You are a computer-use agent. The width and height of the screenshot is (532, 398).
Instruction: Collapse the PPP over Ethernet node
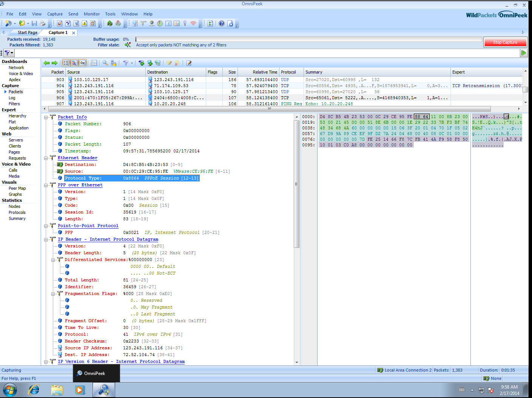point(46,185)
